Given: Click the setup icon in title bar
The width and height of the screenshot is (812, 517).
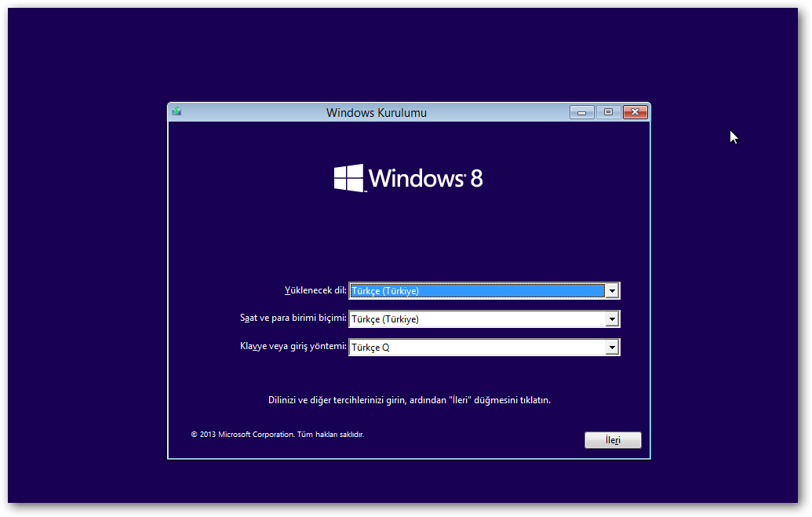Looking at the screenshot, I should pyautogui.click(x=177, y=111).
